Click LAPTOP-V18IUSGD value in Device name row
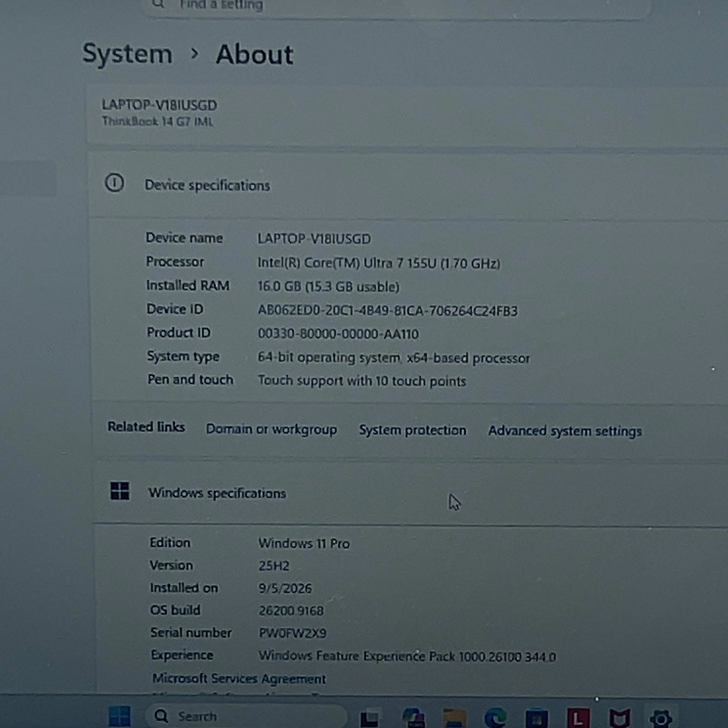 314,239
